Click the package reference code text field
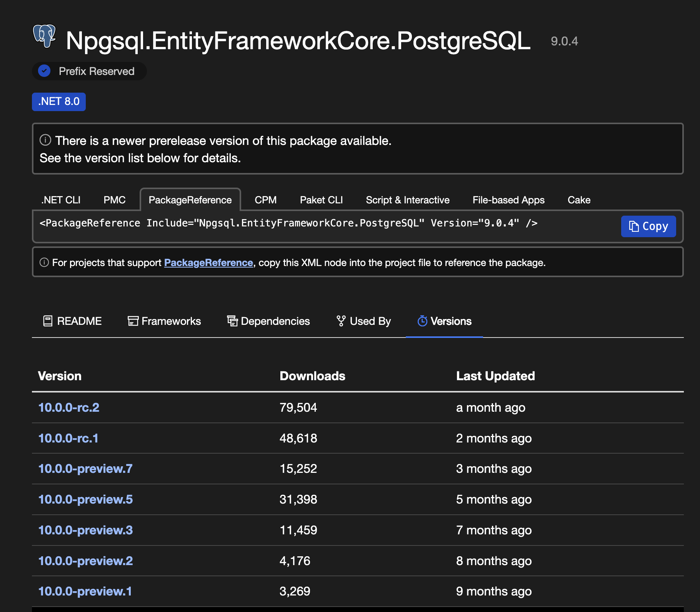 point(288,223)
